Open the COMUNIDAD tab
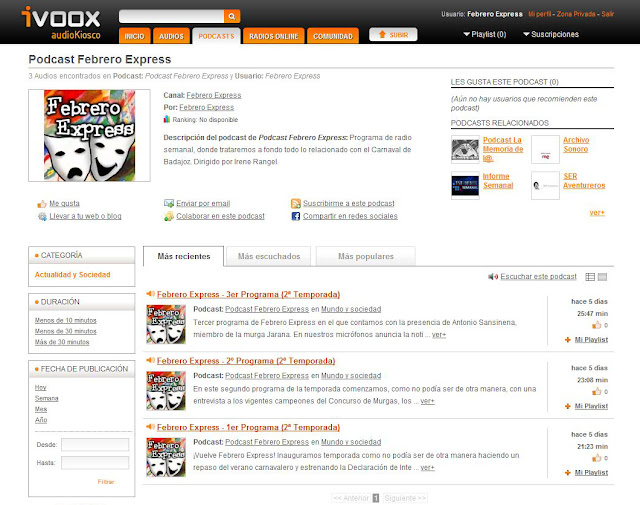This screenshot has width=640, height=505. click(333, 36)
